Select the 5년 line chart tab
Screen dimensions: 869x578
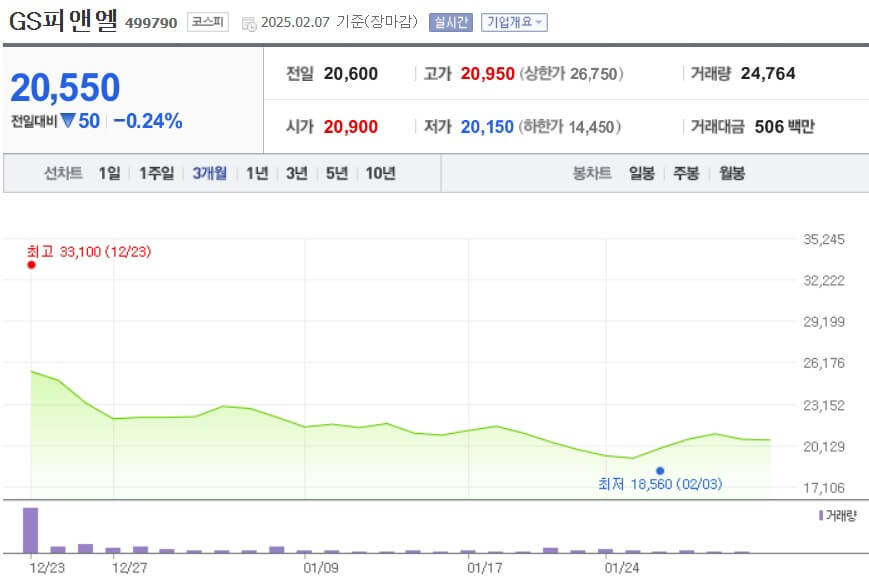[336, 173]
